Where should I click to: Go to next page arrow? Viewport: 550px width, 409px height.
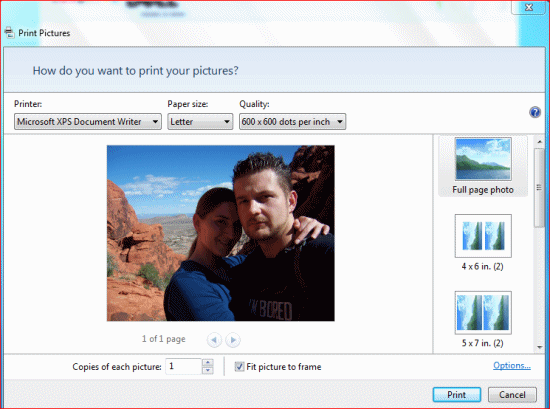[x=233, y=340]
